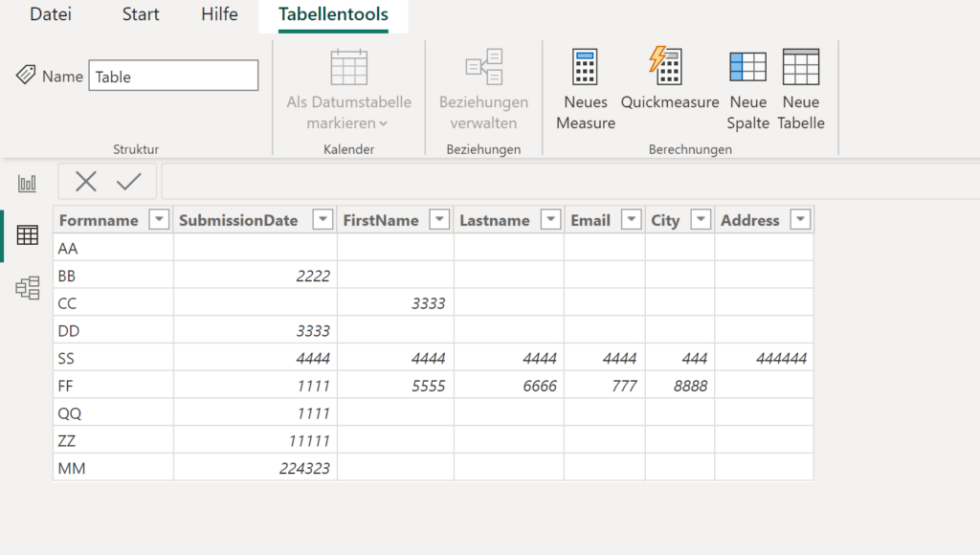This screenshot has width=980, height=555.
Task: Click the Quickmeasure icon
Action: point(669,86)
